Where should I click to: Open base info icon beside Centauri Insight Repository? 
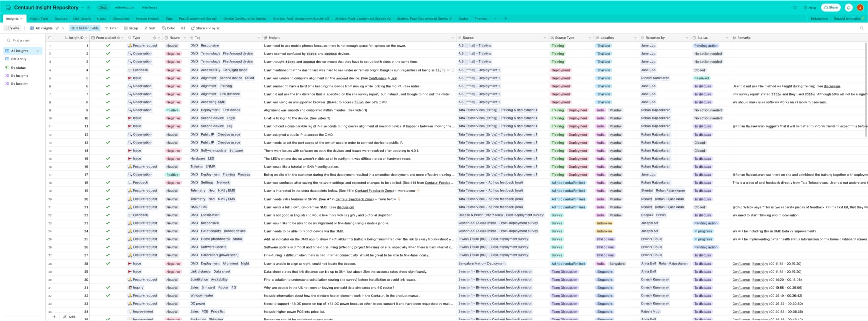88,8
